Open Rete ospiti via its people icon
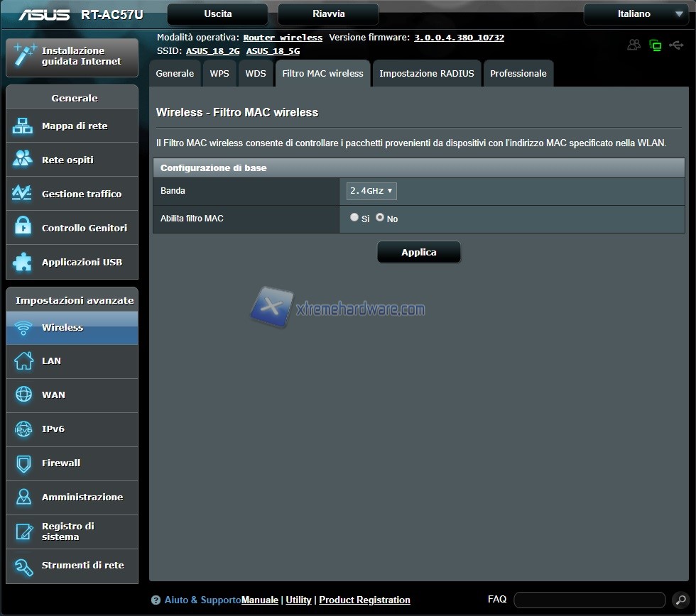 [23, 160]
